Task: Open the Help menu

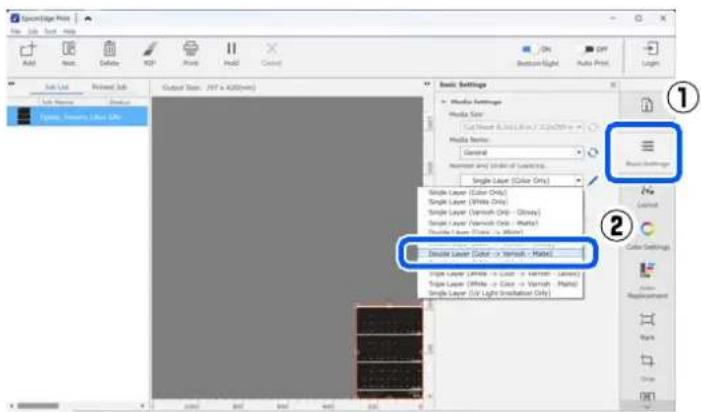Action: [x=69, y=31]
